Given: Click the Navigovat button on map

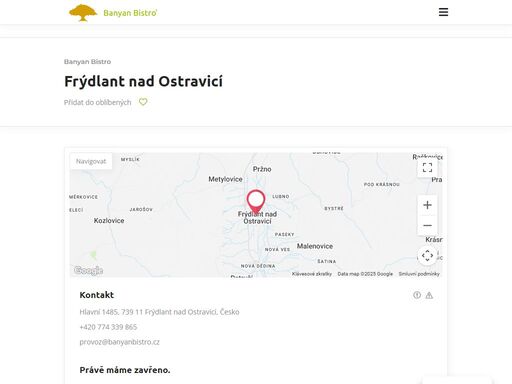Looking at the screenshot, I should point(91,161).
